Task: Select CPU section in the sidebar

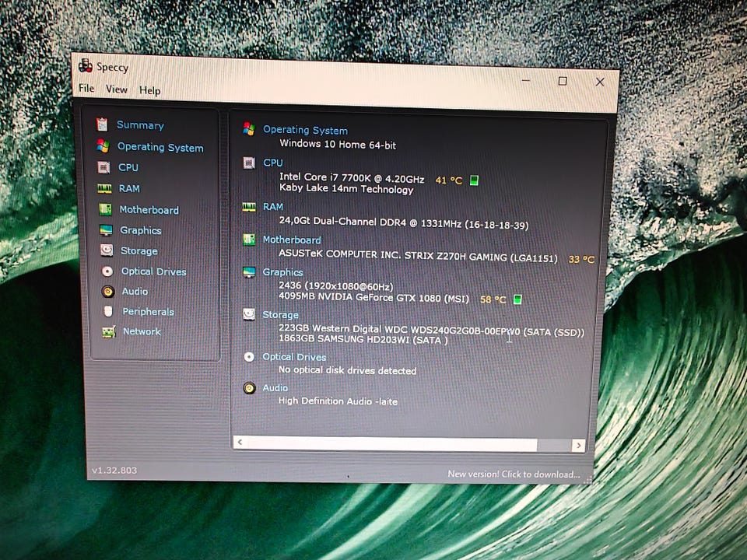Action: coord(128,168)
